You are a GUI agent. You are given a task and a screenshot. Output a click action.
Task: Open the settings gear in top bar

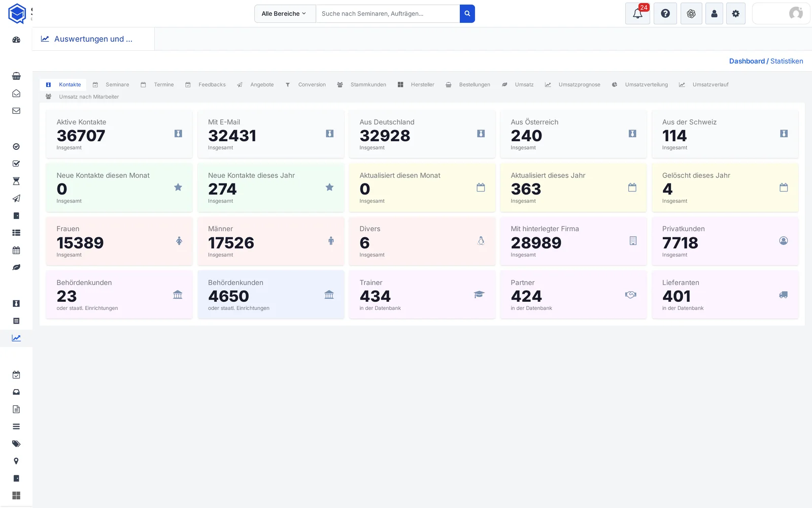point(736,14)
